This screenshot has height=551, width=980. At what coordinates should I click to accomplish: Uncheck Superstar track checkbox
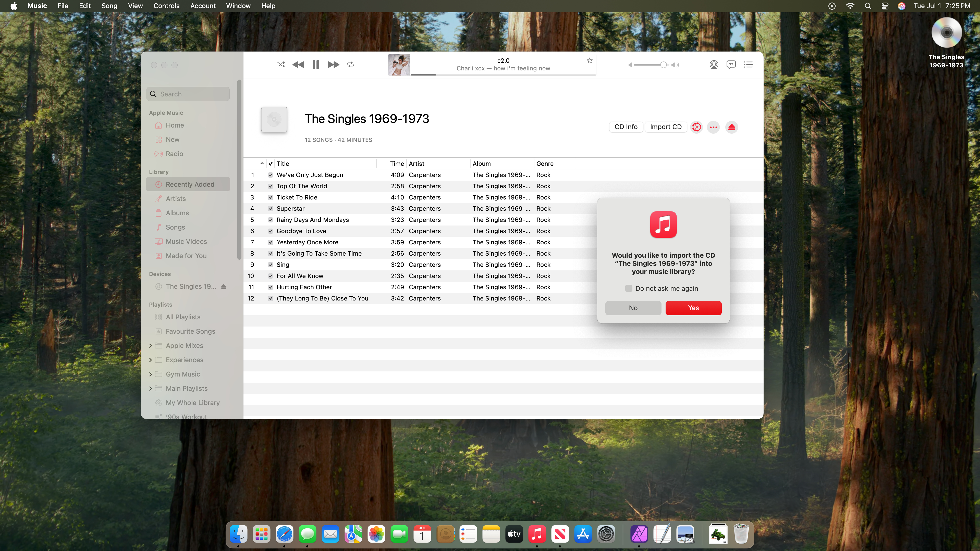coord(270,208)
